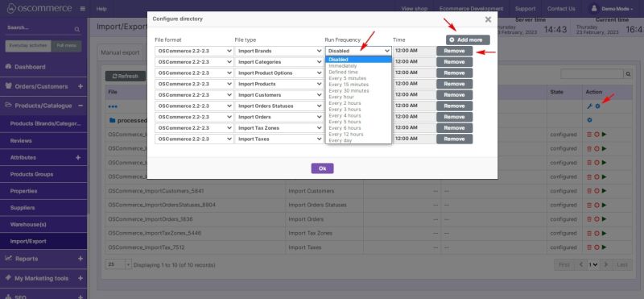Open File type dropdown showing Import Customers
This screenshot has height=299, width=644.
pos(279,95)
